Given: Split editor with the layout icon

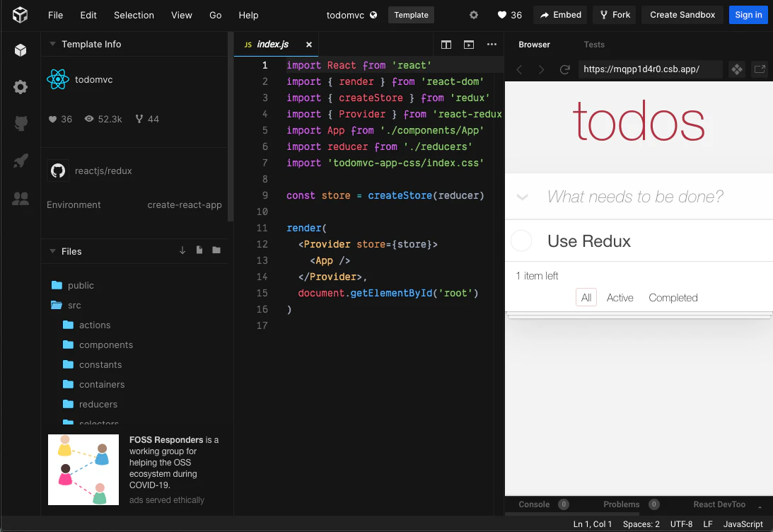Looking at the screenshot, I should coord(446,45).
